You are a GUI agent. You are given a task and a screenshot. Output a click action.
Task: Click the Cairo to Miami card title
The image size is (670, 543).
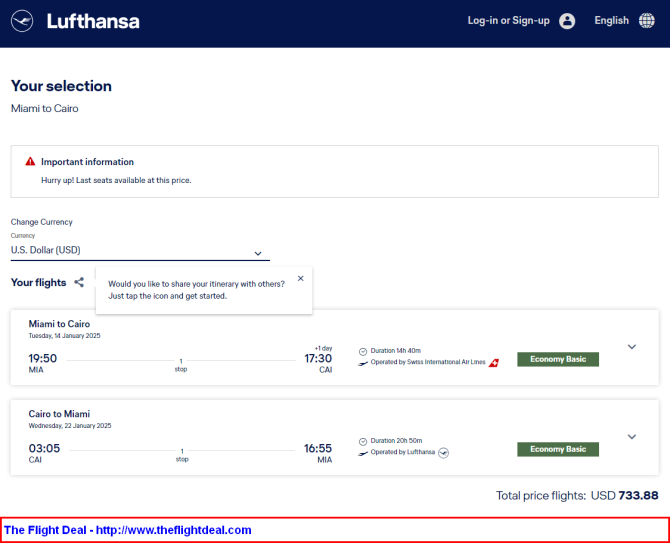(x=59, y=414)
